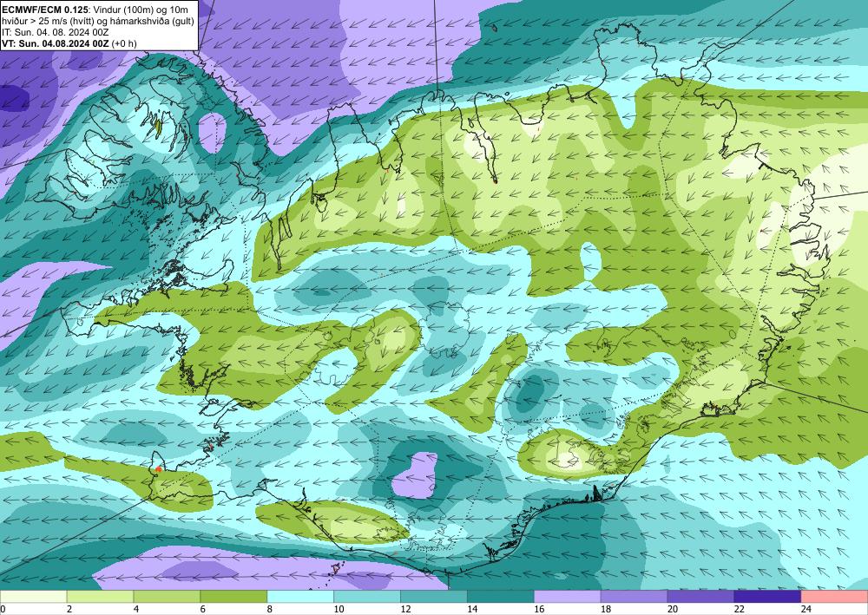Click the light green 2–4 m/s legend swatch
The height and width of the screenshot is (615, 868).
coord(100,597)
